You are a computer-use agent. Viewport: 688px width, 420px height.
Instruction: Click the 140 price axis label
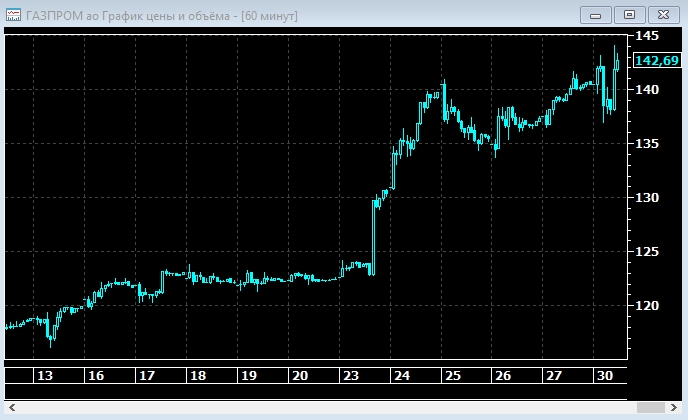click(648, 90)
